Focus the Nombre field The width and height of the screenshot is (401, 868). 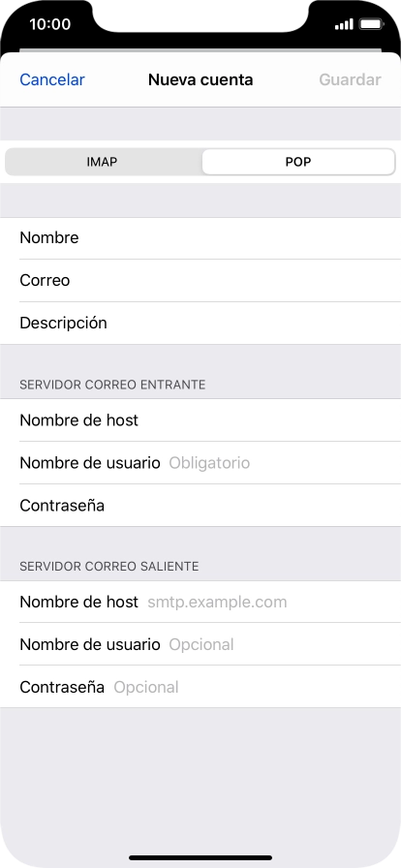tap(200, 238)
